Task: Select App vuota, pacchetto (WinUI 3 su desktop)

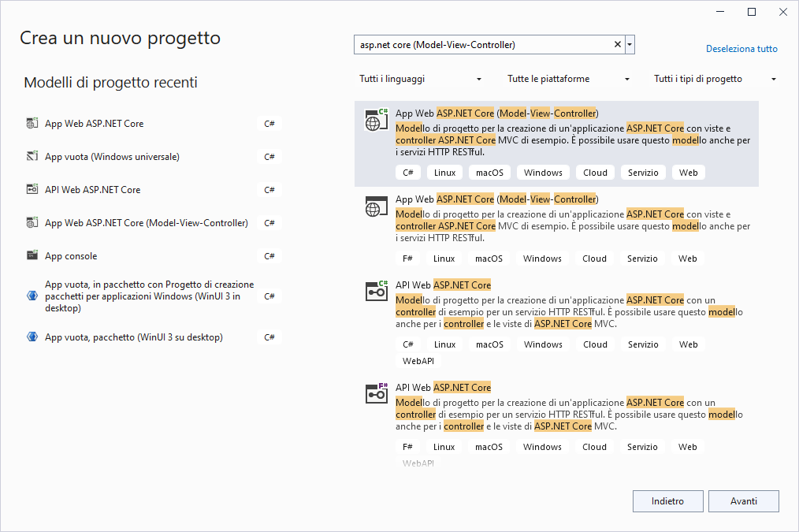Action: [x=153, y=337]
